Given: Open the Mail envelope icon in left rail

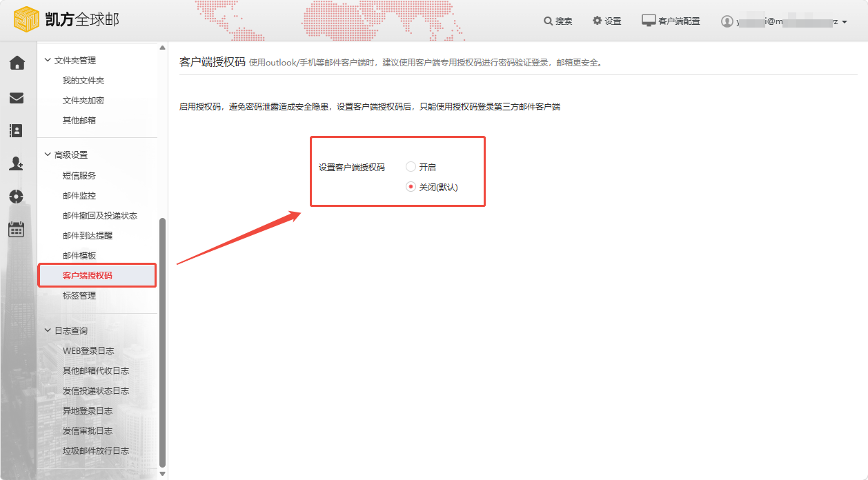Looking at the screenshot, I should point(17,98).
